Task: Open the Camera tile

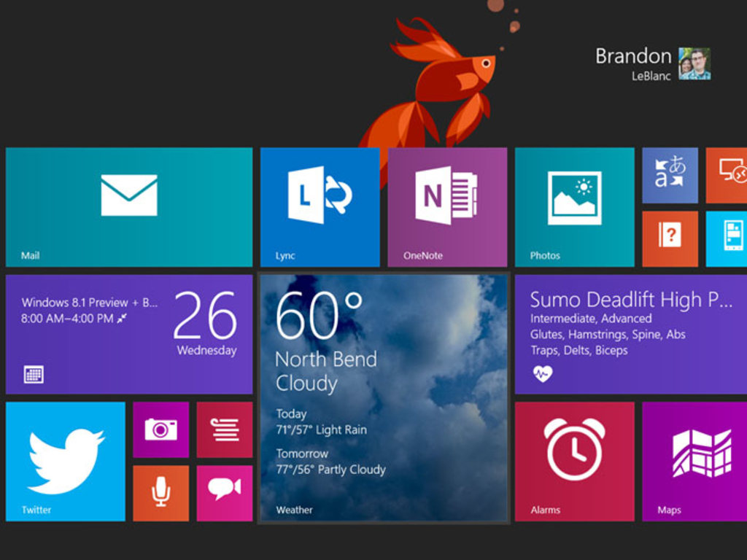Action: pos(160,429)
